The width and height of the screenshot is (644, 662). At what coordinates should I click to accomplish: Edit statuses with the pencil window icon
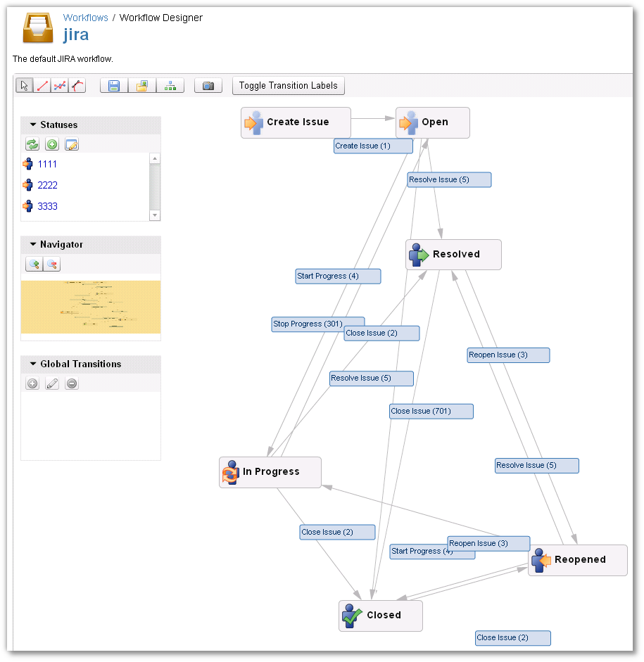point(72,144)
